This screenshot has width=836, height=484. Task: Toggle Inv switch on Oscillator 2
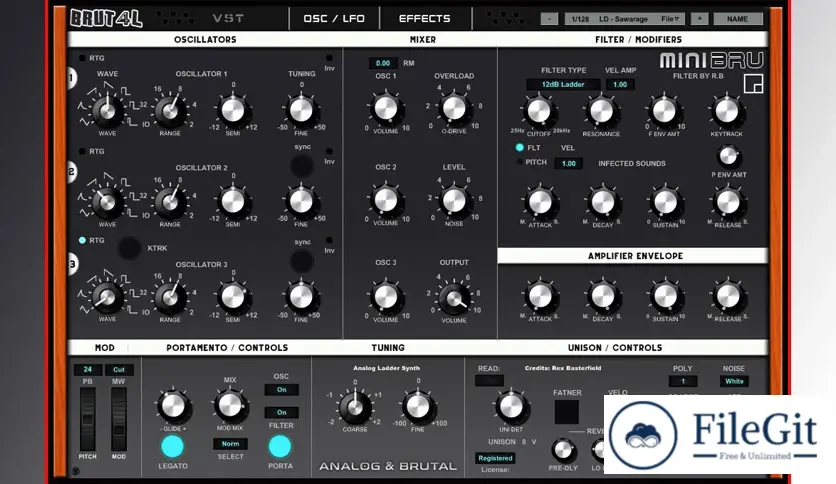coord(329,151)
